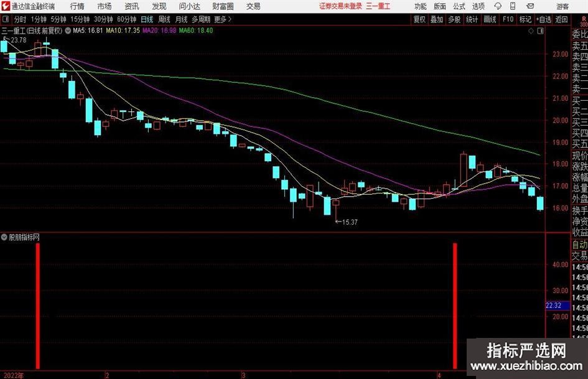The image size is (588, 379).
Task: Switch to 15分钟 period
Action: [x=80, y=19]
